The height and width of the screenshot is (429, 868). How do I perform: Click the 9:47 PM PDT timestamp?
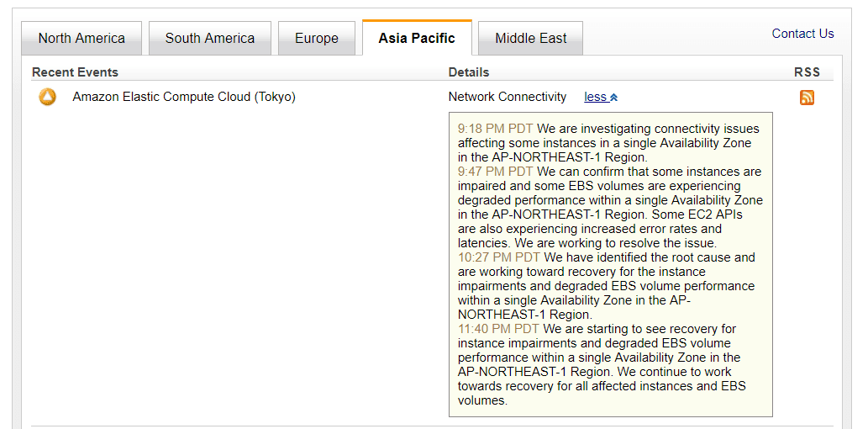[x=495, y=172]
